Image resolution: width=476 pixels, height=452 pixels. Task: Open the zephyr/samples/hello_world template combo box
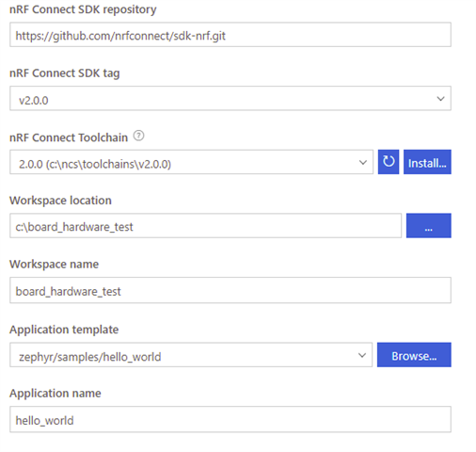click(191, 355)
